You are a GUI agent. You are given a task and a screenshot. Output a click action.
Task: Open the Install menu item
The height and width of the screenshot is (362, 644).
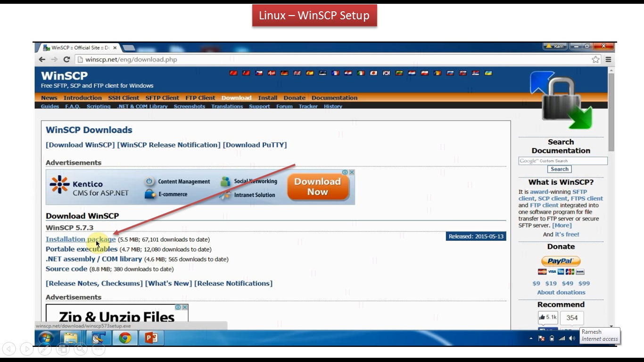click(x=268, y=98)
